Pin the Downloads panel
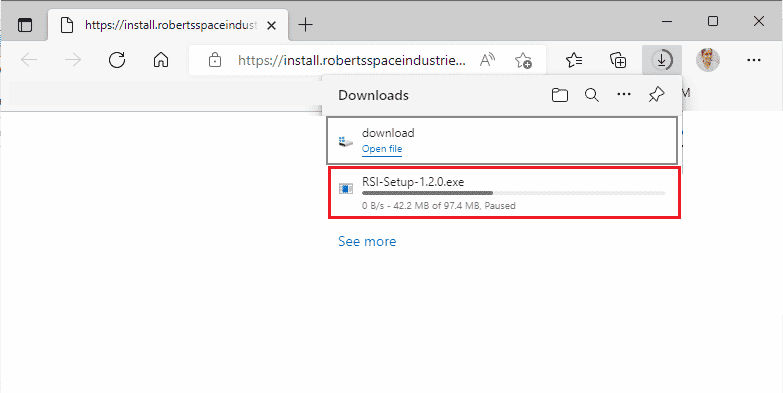Screen dimensions: 783x393 (x=656, y=95)
